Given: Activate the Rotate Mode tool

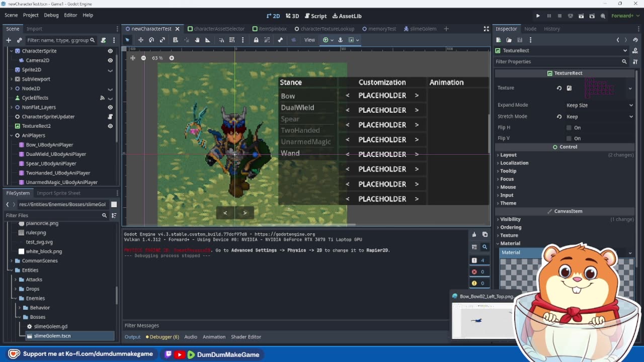Looking at the screenshot, I should [151, 40].
